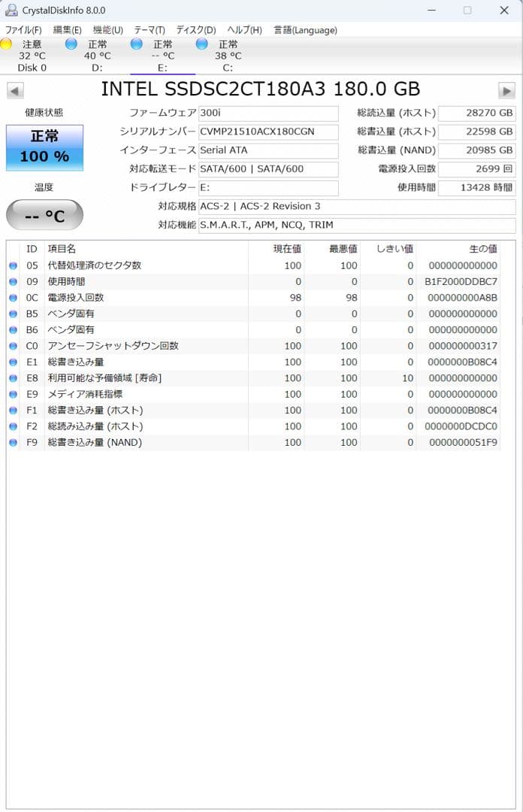Click the serial number field CVMP21510ACX180CGN
The height and width of the screenshot is (812, 523).
pos(268,132)
